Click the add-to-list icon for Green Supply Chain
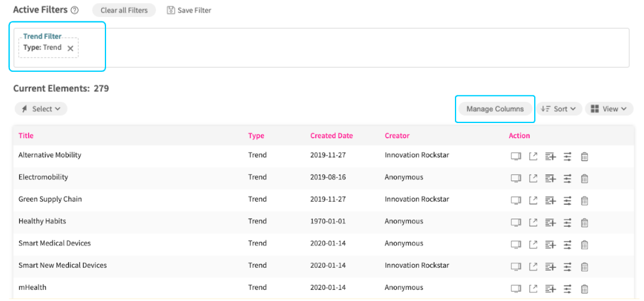This screenshot has height=301, width=644. pyautogui.click(x=550, y=200)
